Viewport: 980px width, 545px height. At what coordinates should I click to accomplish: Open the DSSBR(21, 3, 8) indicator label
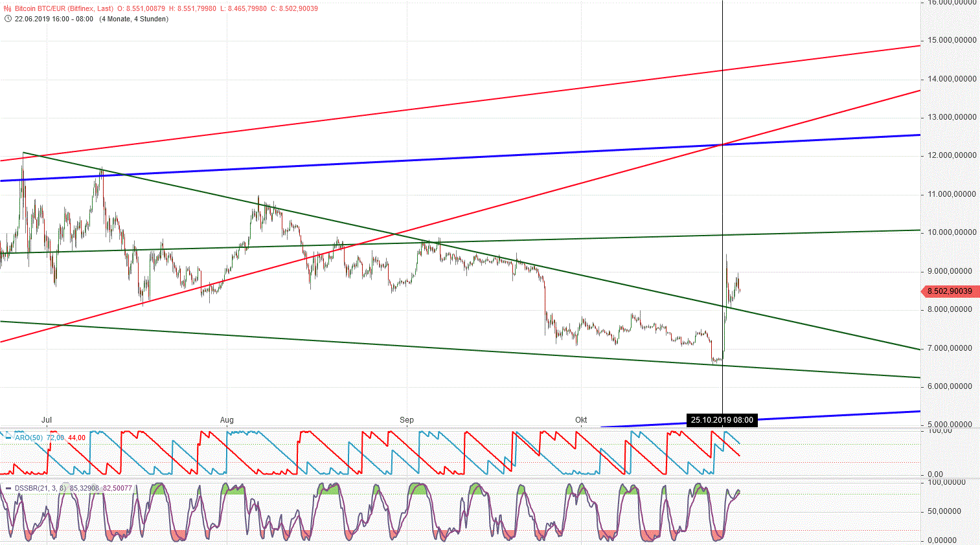[40, 488]
